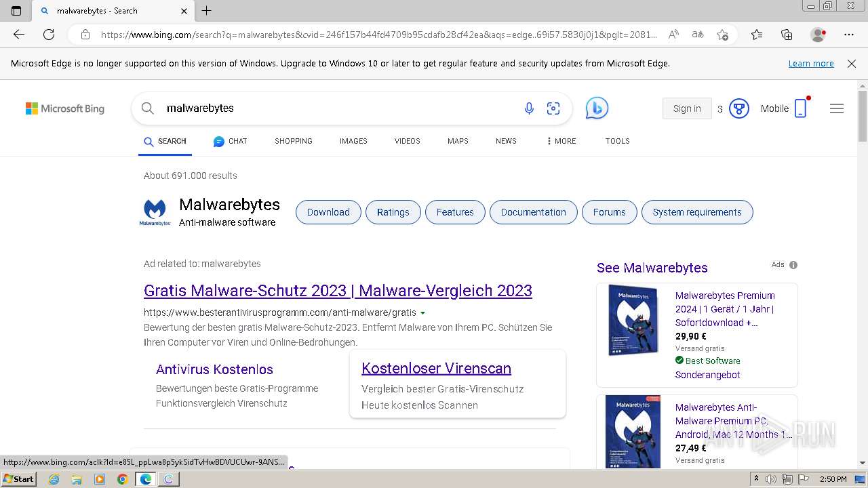Screen dimensions: 868x488
Task: Open a new browser tab
Action: 207,11
